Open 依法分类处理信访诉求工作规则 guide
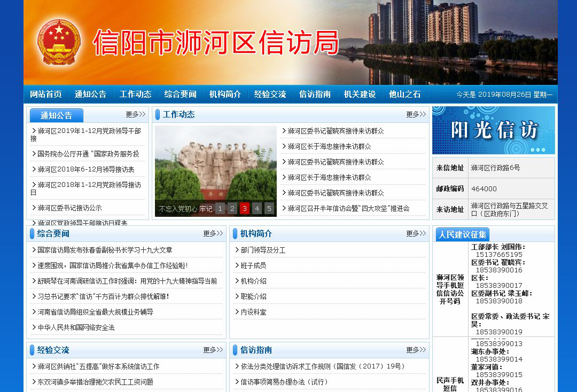 pos(323,366)
